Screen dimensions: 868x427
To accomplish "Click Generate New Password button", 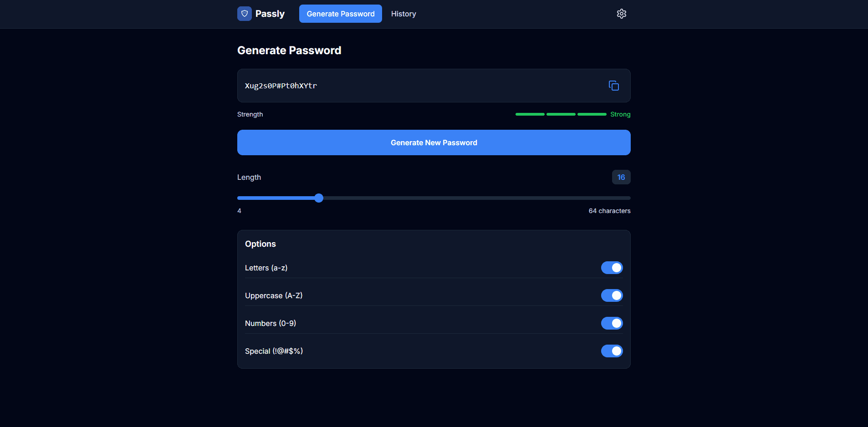I will click(x=434, y=142).
